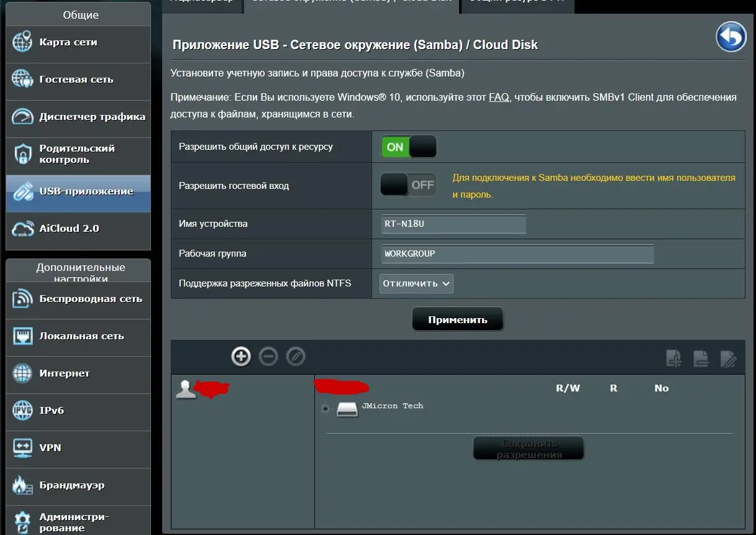The height and width of the screenshot is (535, 756).
Task: Open the NTFS sparse files dropdown
Action: coord(416,283)
